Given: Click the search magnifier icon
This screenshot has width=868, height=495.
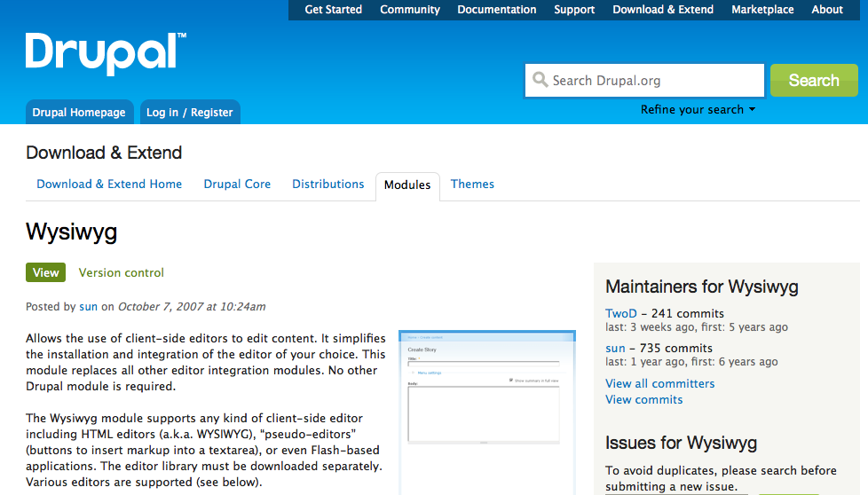Looking at the screenshot, I should (x=540, y=81).
